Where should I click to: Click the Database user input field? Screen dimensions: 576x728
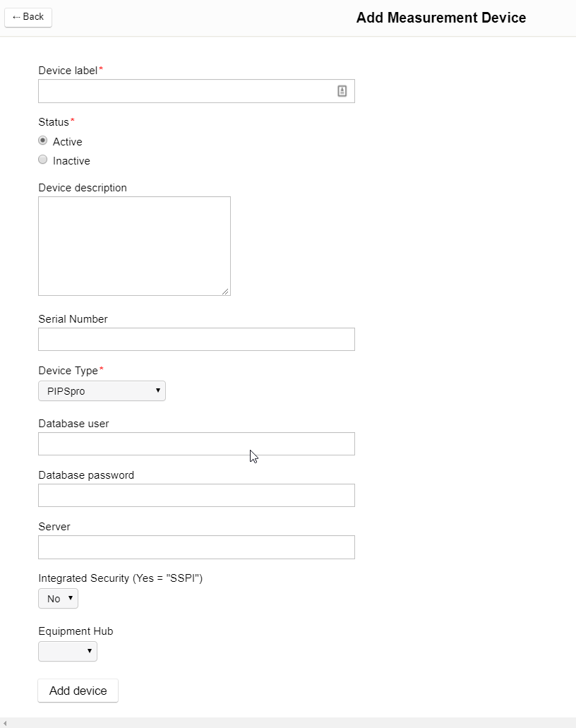coord(196,443)
